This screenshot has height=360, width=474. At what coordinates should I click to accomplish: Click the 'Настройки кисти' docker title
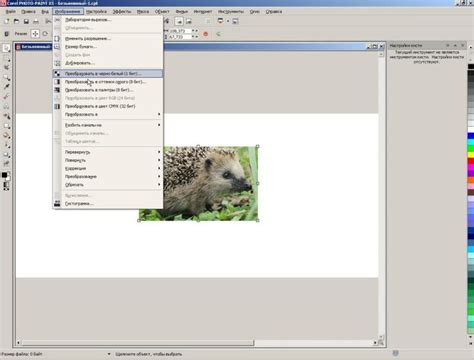(x=406, y=45)
